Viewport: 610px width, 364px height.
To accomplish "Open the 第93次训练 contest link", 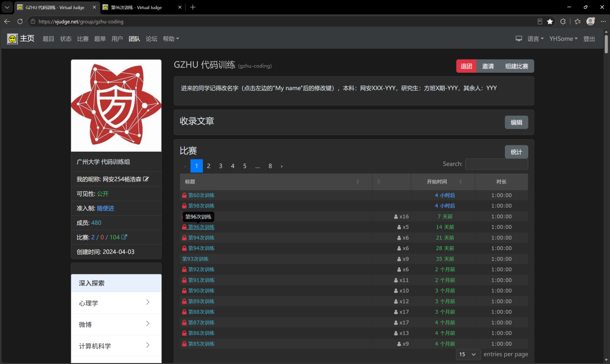I will coord(195,259).
